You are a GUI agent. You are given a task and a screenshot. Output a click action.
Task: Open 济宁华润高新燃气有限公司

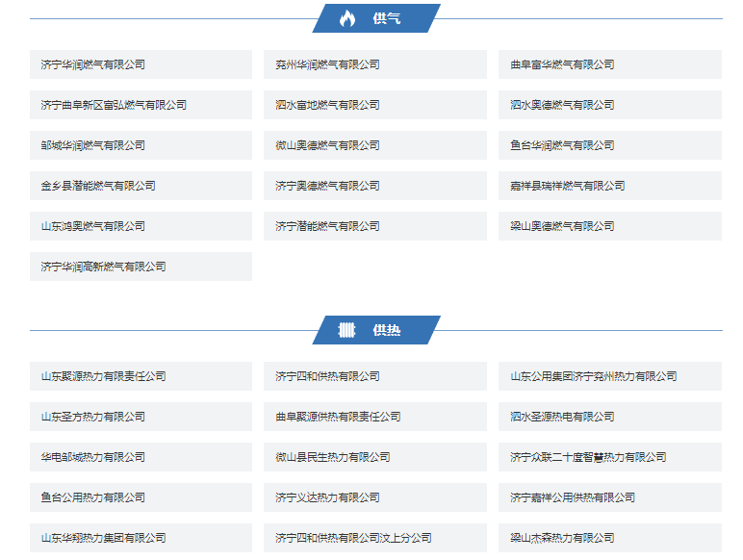pyautogui.click(x=141, y=267)
